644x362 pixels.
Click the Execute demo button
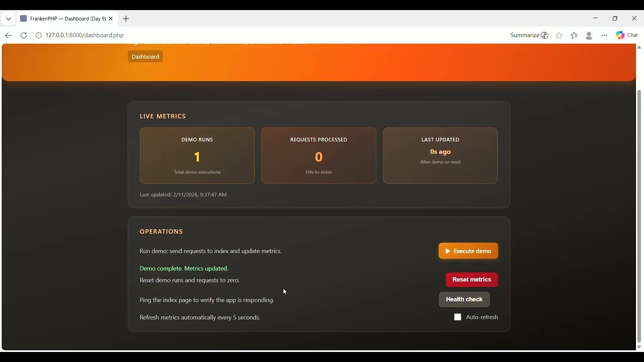pyautogui.click(x=468, y=251)
